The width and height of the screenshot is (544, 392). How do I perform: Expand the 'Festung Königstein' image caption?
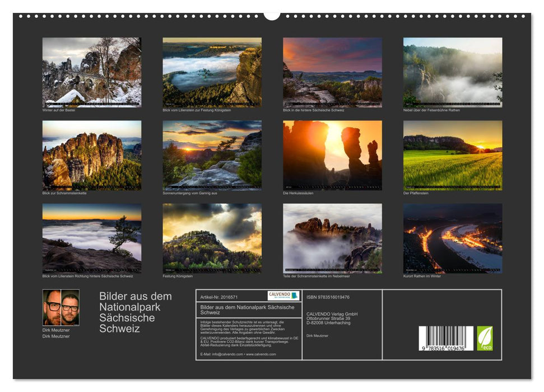tap(176, 275)
